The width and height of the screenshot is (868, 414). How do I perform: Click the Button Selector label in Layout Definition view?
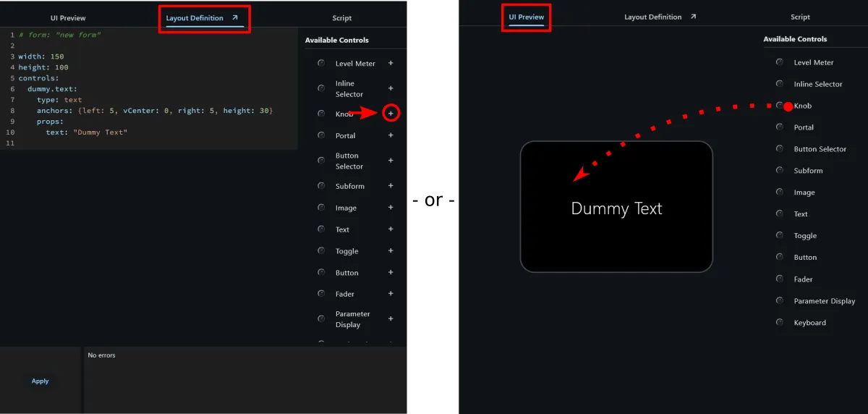tap(349, 161)
